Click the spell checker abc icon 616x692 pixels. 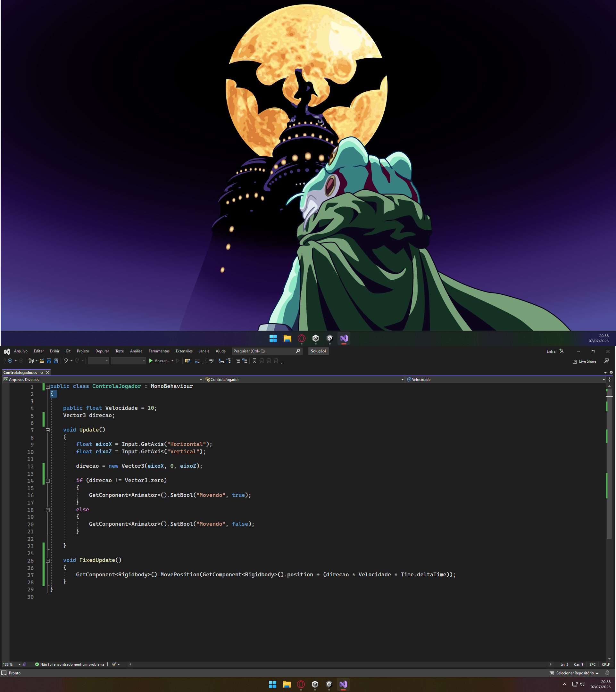211,361
